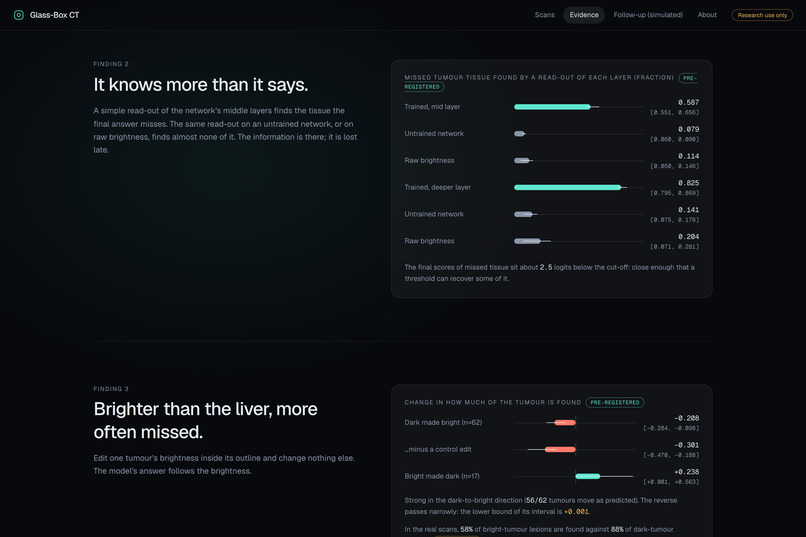Image resolution: width=806 pixels, height=537 pixels.
Task: Click the value 0.204
Action: [x=688, y=237]
